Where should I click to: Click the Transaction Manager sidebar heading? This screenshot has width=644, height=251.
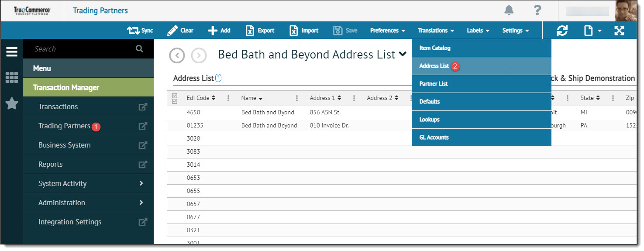[88, 87]
